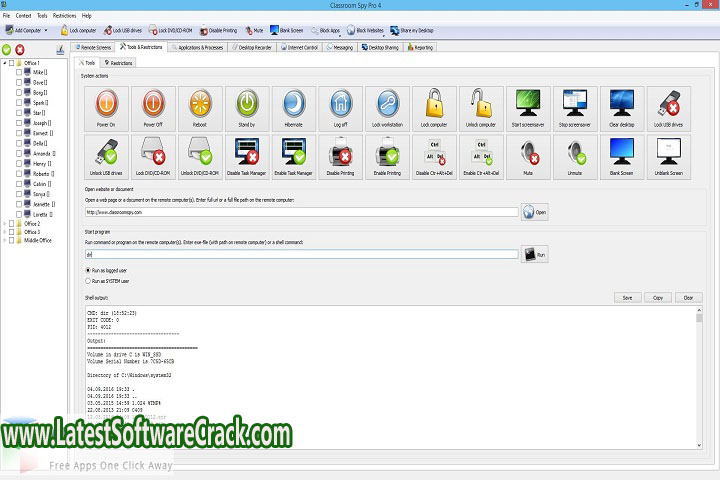Click Enable Ctrl+Alt+Del tile
720x480 pixels.
[481, 157]
